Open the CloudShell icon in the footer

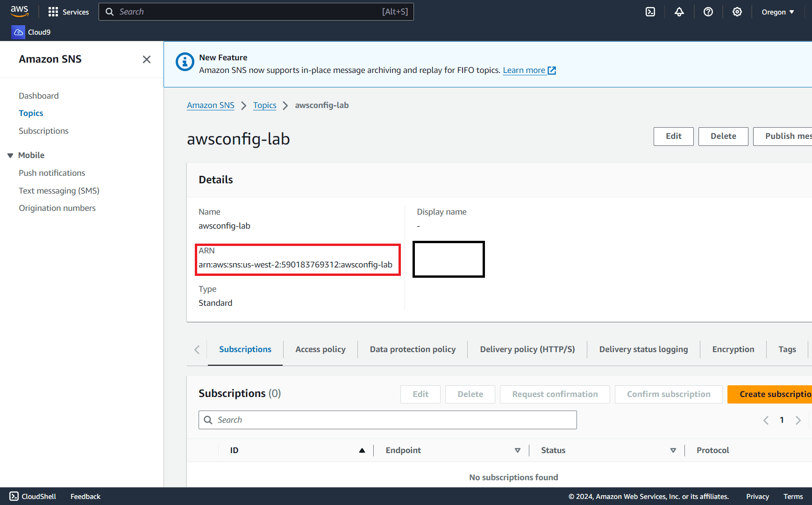pyautogui.click(x=14, y=496)
